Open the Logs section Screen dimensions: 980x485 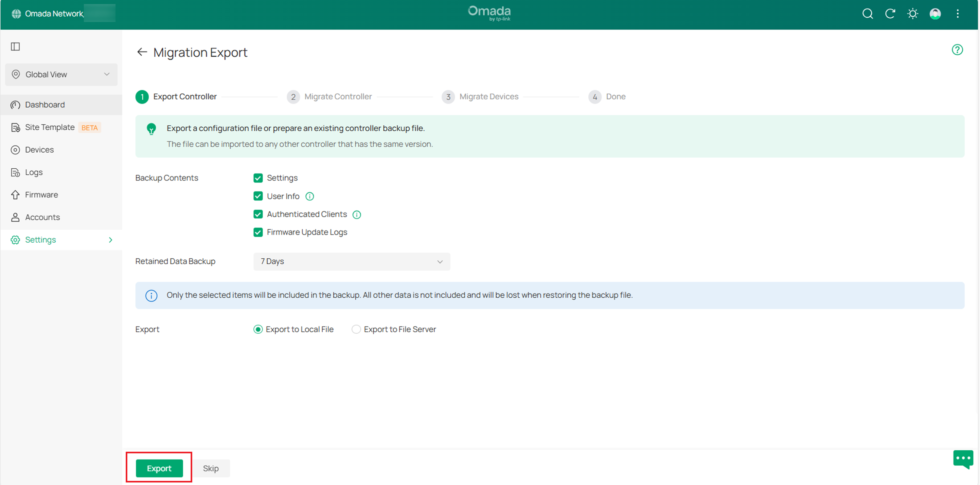tap(33, 172)
